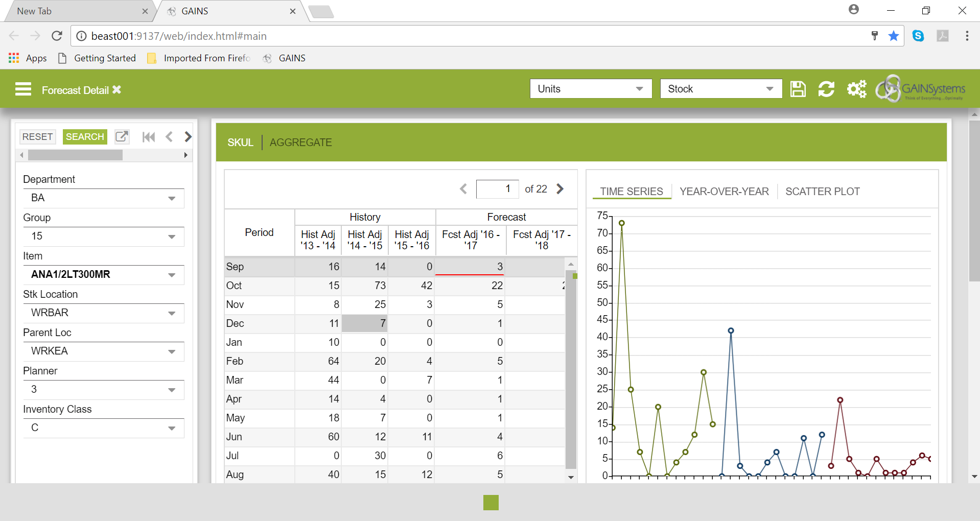The image size is (980, 521).
Task: Click the RESET button
Action: [x=37, y=136]
